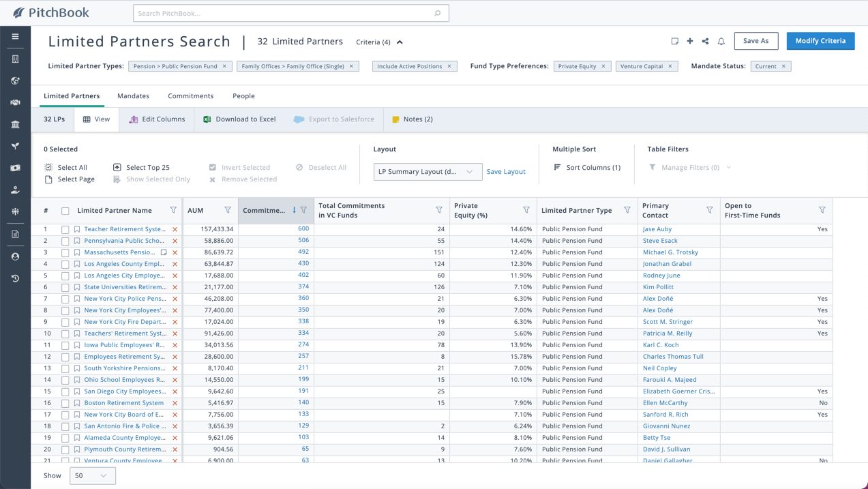Click Download to Excel

pos(239,119)
